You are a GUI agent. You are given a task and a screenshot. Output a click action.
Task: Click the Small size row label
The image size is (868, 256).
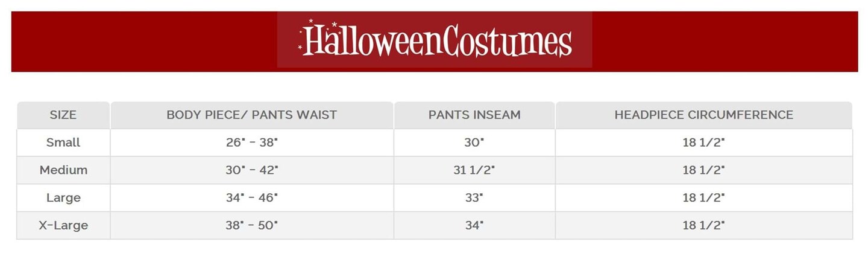coord(63,142)
